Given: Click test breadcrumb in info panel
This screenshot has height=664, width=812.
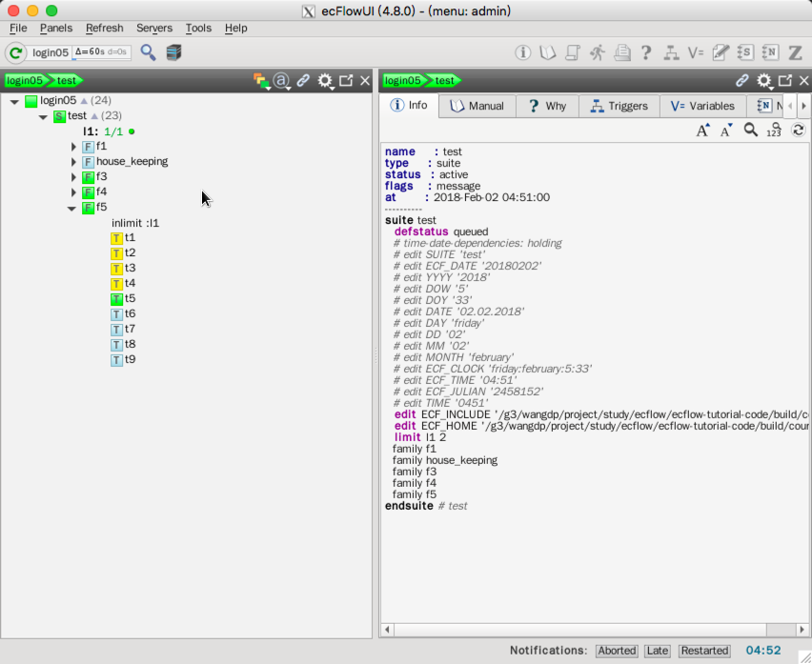Looking at the screenshot, I should pyautogui.click(x=444, y=80).
